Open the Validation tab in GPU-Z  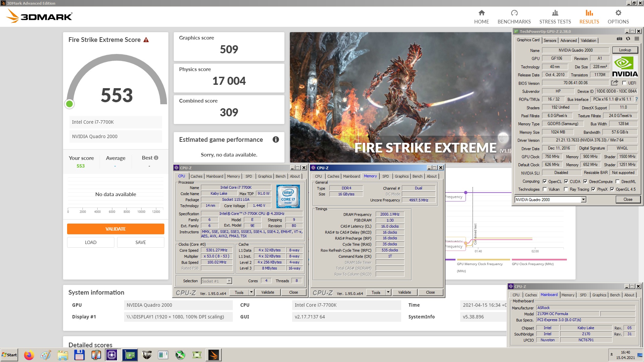pyautogui.click(x=588, y=40)
